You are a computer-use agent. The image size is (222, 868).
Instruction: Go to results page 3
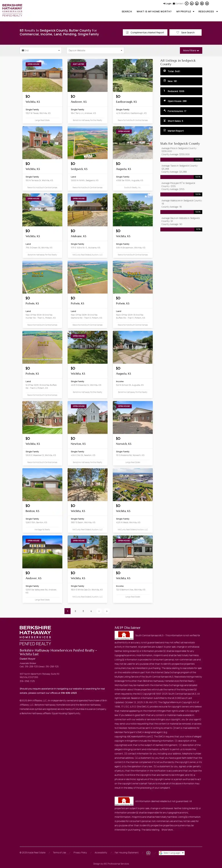83,611
